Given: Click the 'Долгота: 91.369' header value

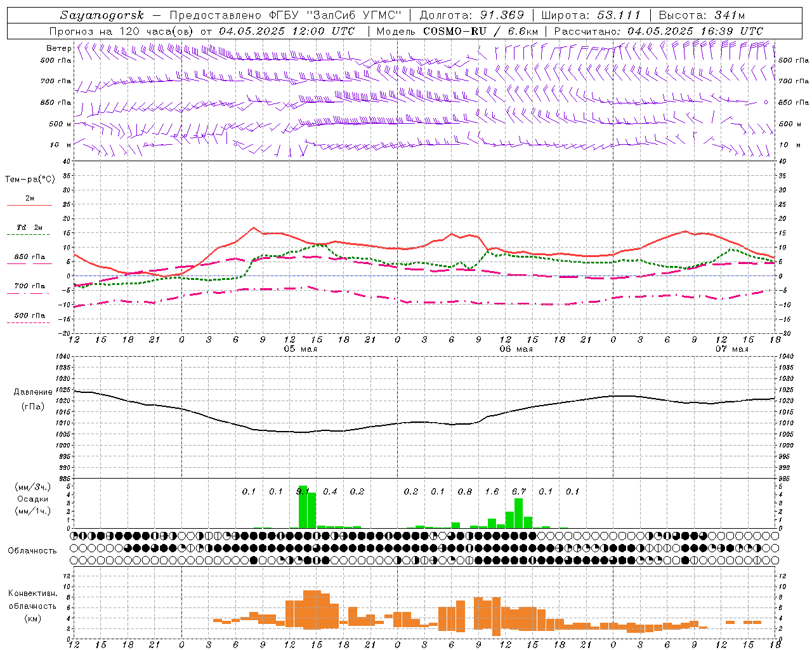Looking at the screenshot, I should point(472,15).
